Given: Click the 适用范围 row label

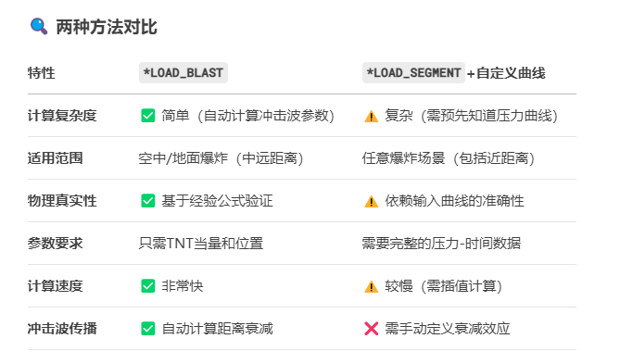Looking at the screenshot, I should click(55, 158).
